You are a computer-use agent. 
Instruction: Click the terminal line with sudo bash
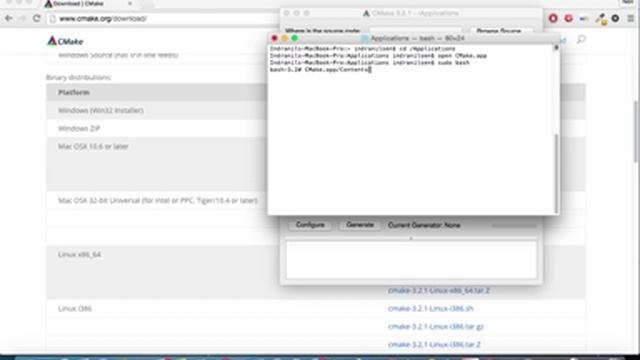(369, 63)
